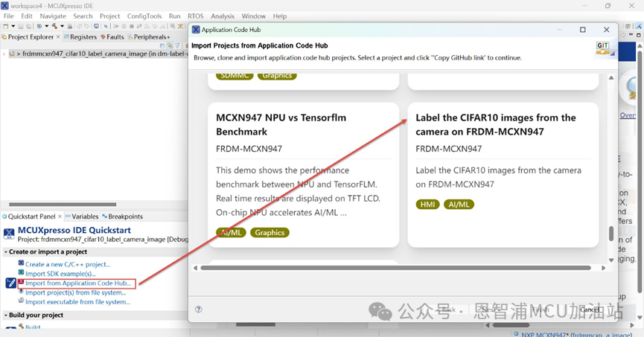Click the Graphics tag on the Benchmark card

coord(270,233)
